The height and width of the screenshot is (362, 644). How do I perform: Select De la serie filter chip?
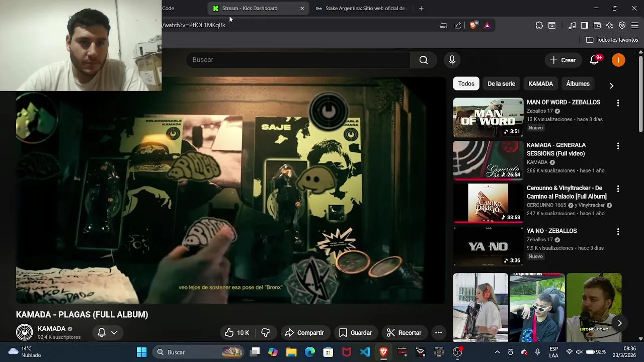[x=501, y=84]
